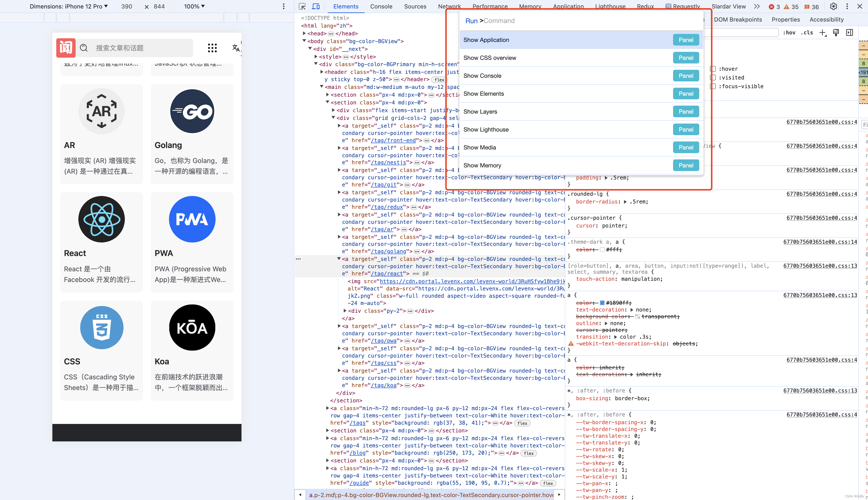
Task: Toggle the device toolbar icon
Action: (316, 7)
